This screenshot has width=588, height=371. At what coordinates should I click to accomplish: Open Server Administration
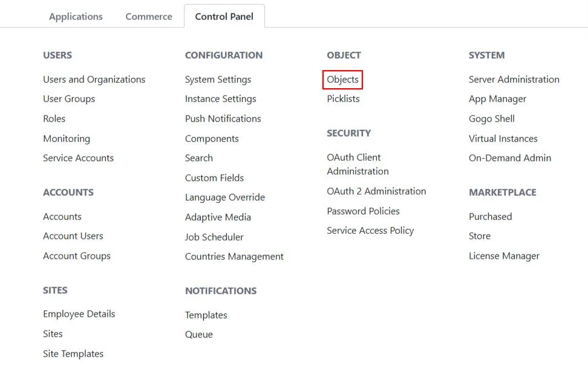tap(514, 79)
